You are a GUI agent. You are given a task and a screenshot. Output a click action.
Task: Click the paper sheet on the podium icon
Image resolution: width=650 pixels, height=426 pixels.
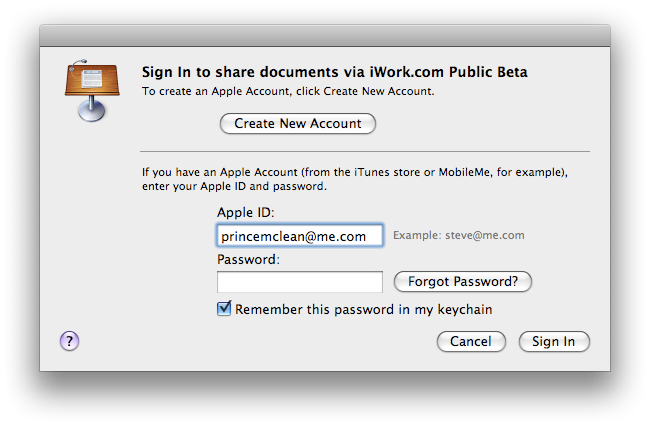pyautogui.click(x=92, y=78)
